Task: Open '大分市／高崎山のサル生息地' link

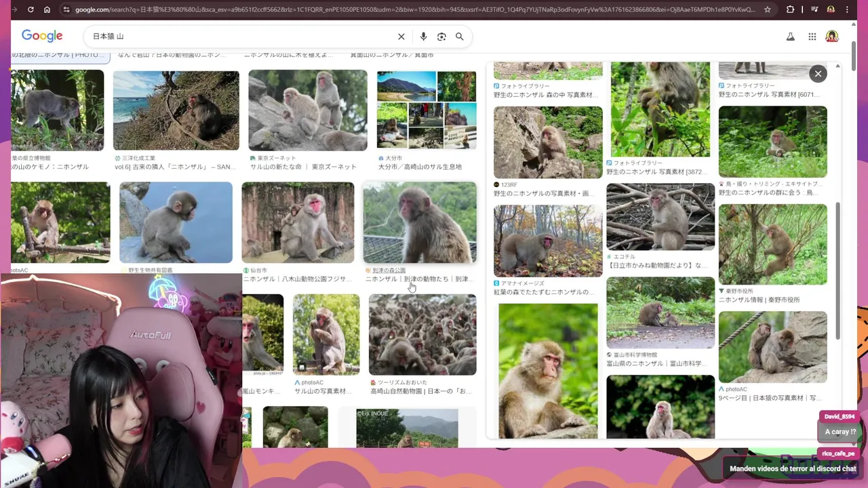Action: (420, 167)
